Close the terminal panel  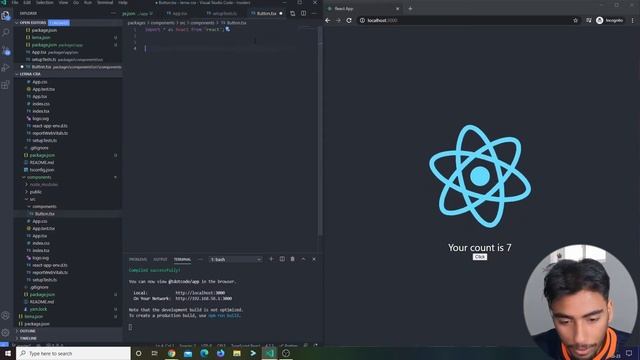(314, 259)
